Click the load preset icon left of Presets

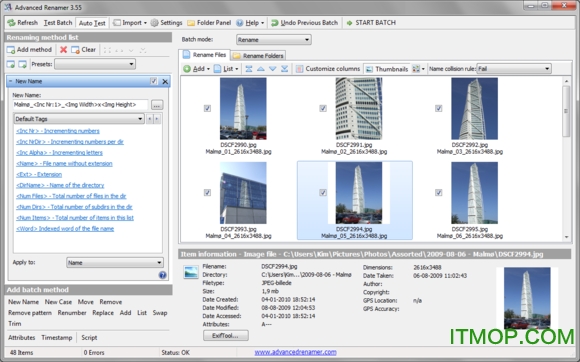click(x=11, y=64)
